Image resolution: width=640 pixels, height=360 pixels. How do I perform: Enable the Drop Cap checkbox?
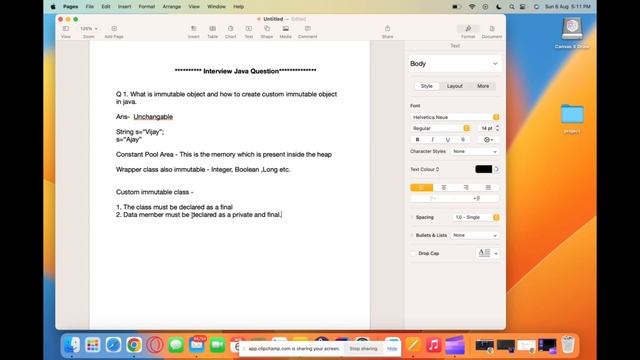point(413,253)
